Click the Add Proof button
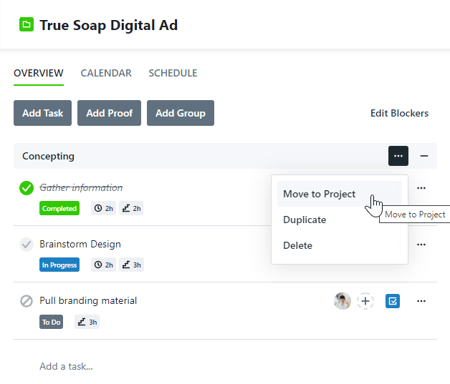Image resolution: width=450 pixels, height=384 pixels. pyautogui.click(x=109, y=113)
